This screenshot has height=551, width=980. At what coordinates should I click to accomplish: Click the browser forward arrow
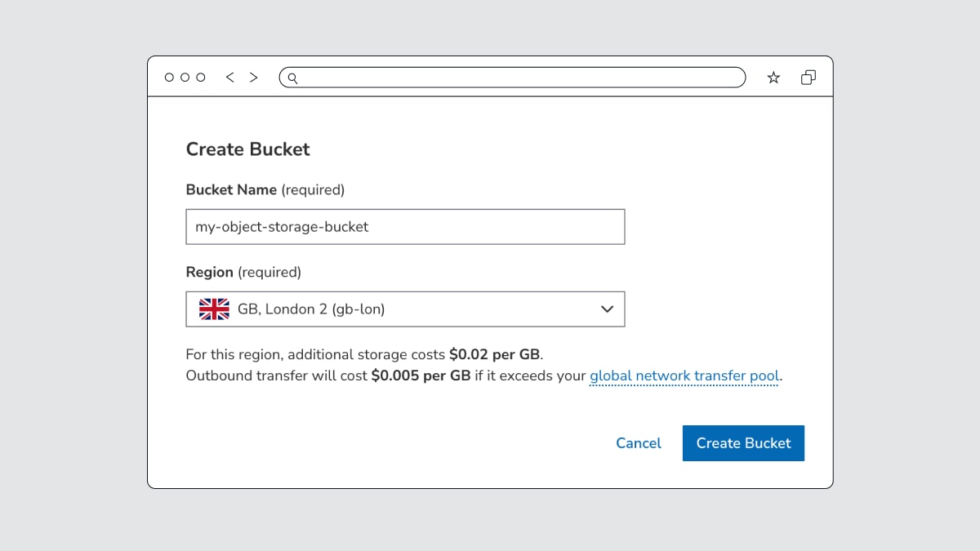click(253, 77)
